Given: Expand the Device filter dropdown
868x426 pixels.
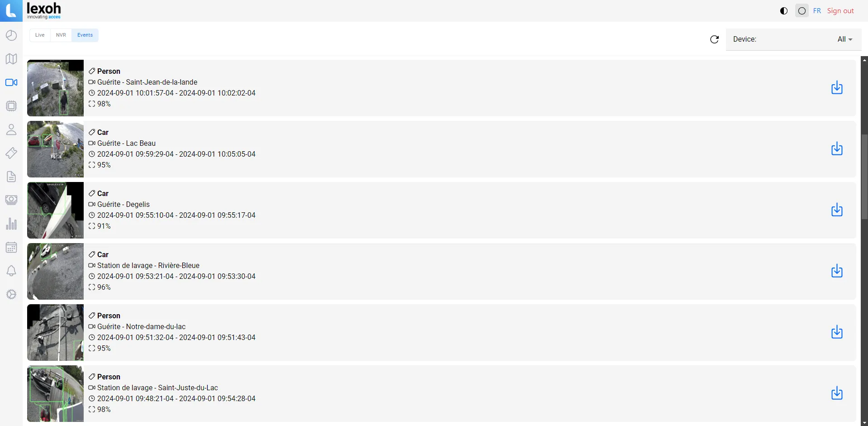Looking at the screenshot, I should point(844,39).
